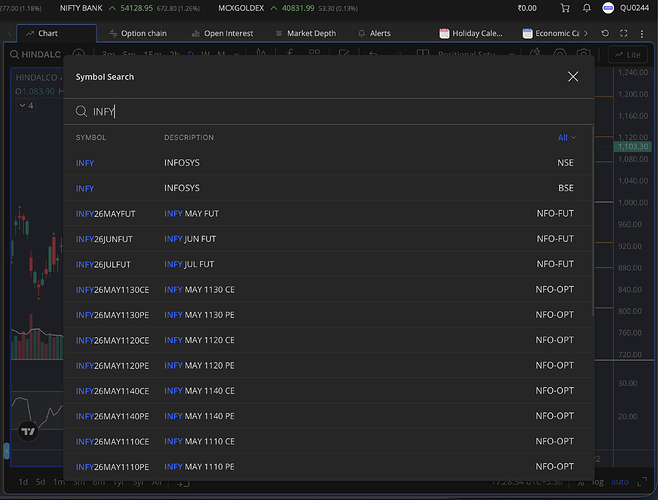Select INFY26MAY1130CE option result
This screenshot has height=500, width=658.
coord(328,290)
